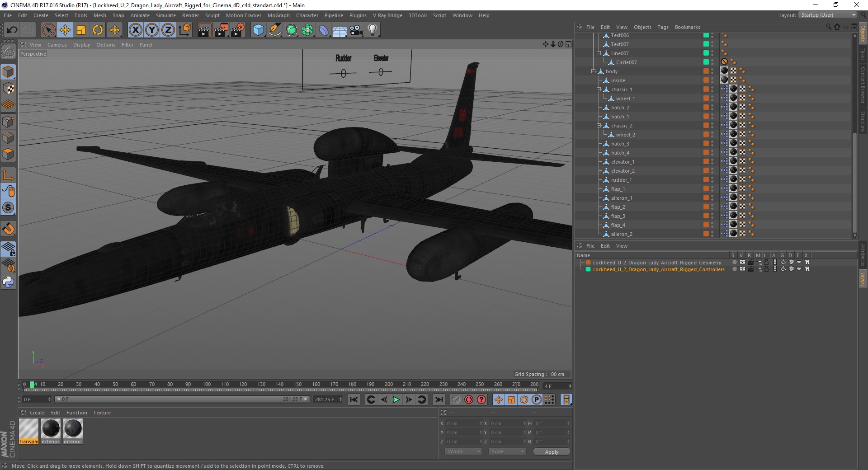Toggle Y axis lock
Screen dimensions: 868x470
click(152, 30)
